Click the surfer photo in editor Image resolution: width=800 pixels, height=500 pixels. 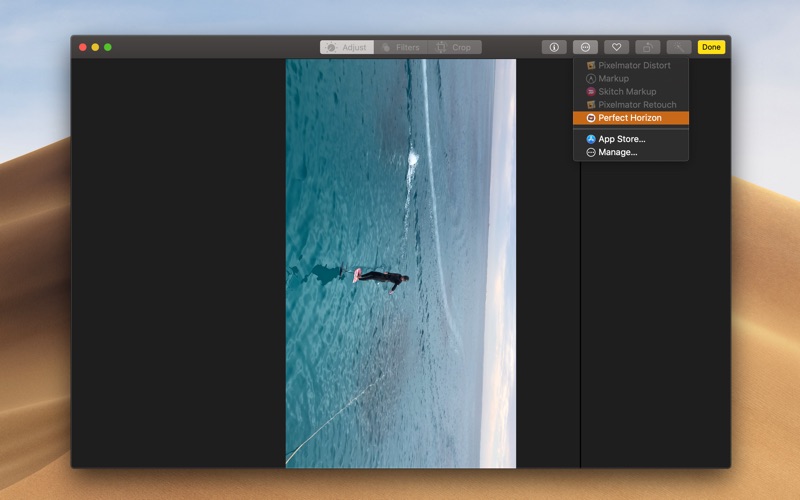tap(401, 263)
